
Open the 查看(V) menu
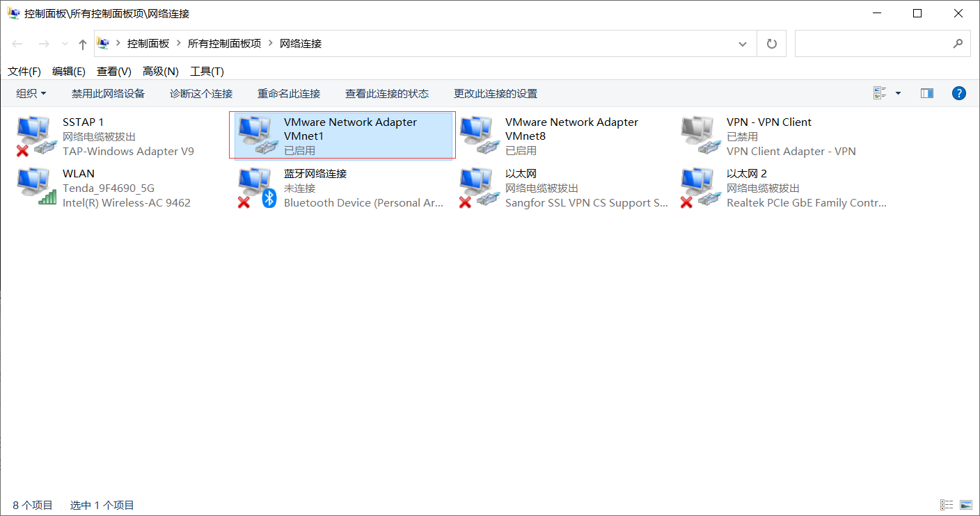tap(113, 70)
